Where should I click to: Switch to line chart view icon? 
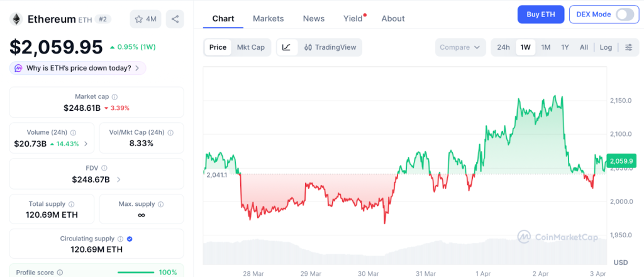coord(287,47)
